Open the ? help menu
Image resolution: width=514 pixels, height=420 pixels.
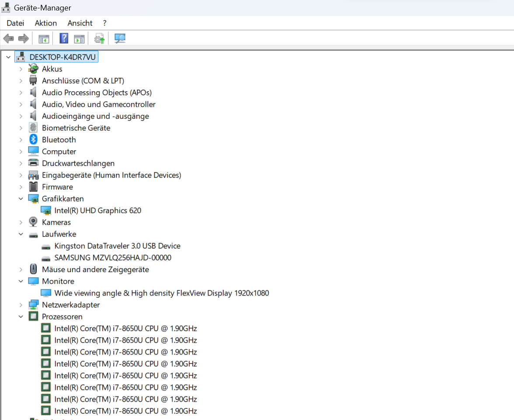(104, 23)
